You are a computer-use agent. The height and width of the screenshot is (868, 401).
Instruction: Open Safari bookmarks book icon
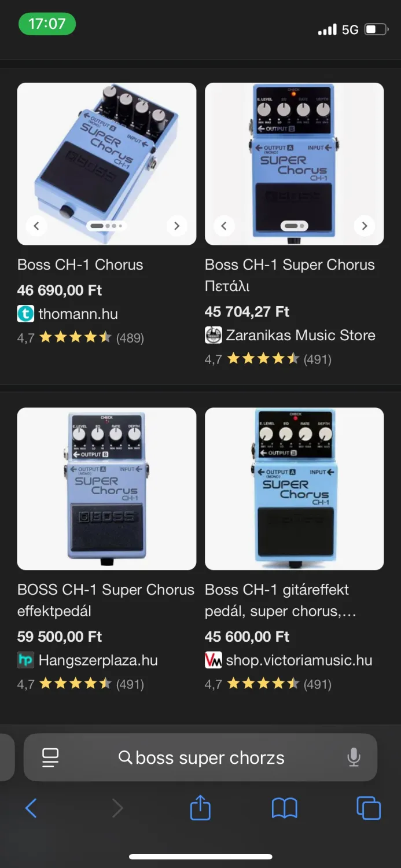[284, 808]
